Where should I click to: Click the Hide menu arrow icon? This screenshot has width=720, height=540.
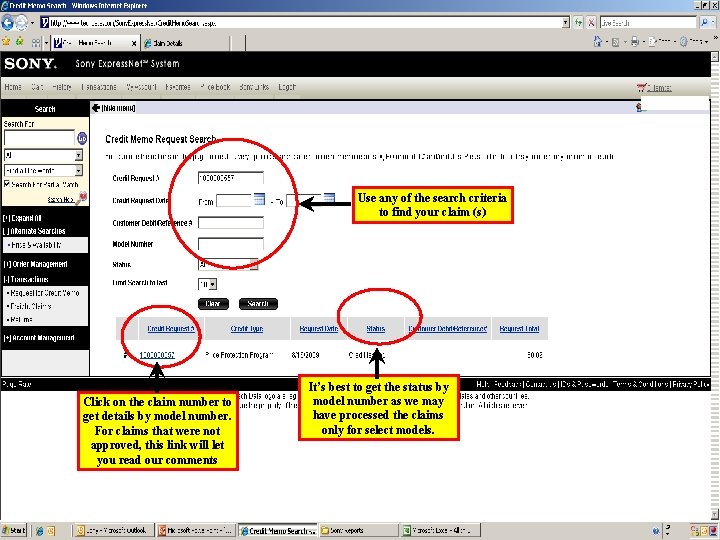click(96, 108)
